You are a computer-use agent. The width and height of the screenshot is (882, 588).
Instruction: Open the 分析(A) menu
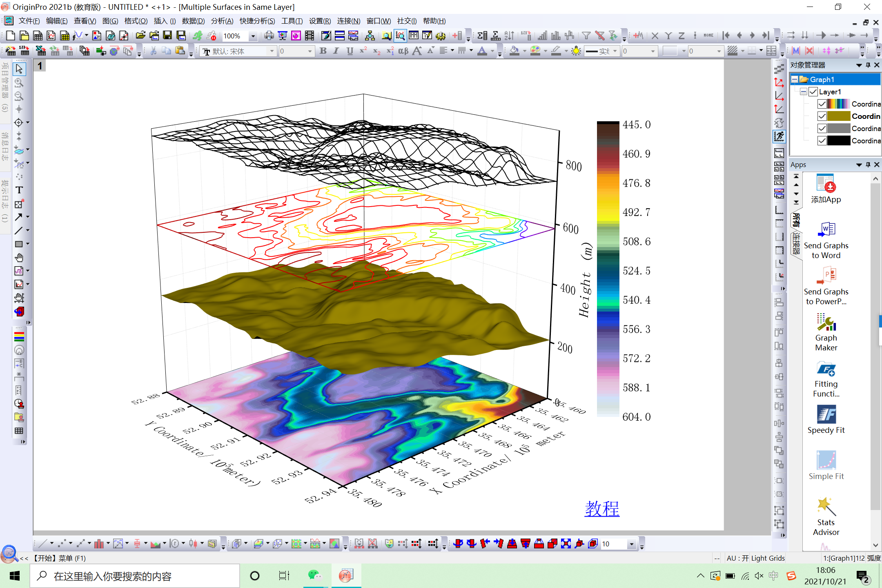click(x=222, y=21)
